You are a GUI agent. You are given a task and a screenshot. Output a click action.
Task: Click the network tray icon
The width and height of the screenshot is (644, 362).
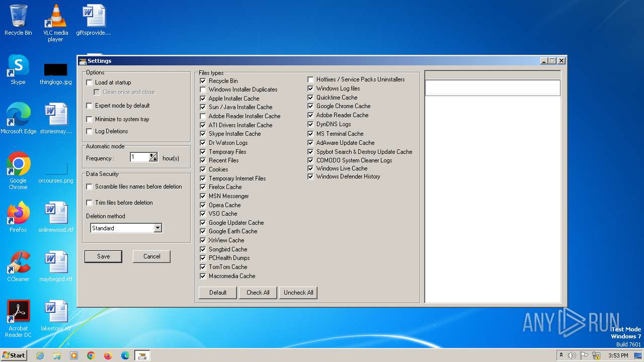pyautogui.click(x=596, y=355)
